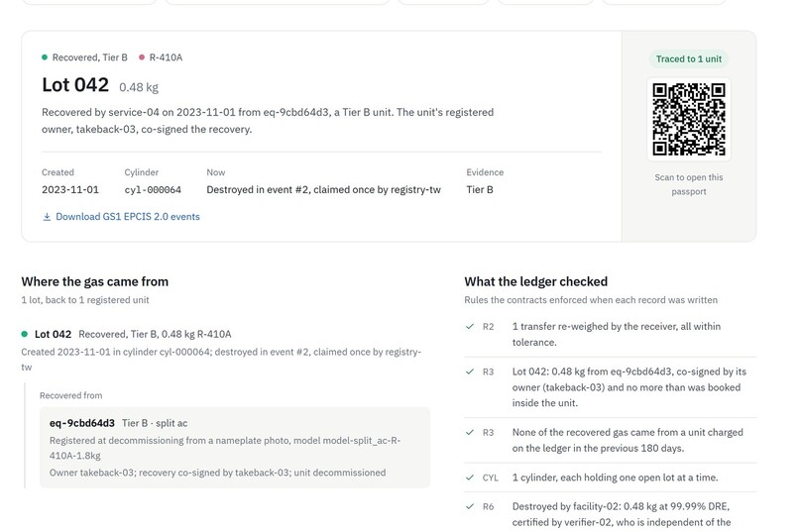Select the Lot 042 heading
The image size is (799, 532).
click(75, 84)
